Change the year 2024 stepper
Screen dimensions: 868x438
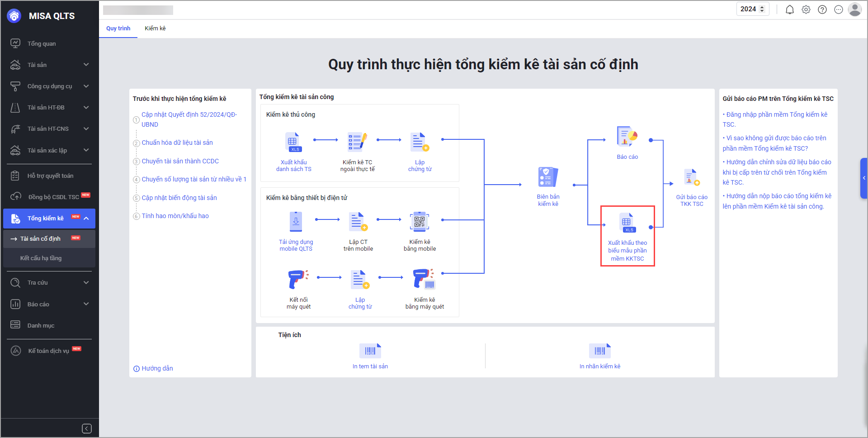(762, 9)
